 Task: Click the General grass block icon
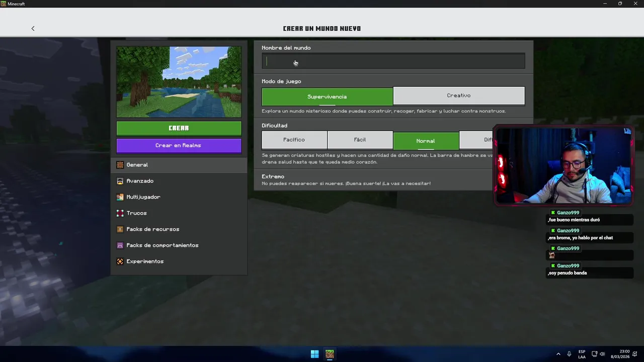coord(120,165)
